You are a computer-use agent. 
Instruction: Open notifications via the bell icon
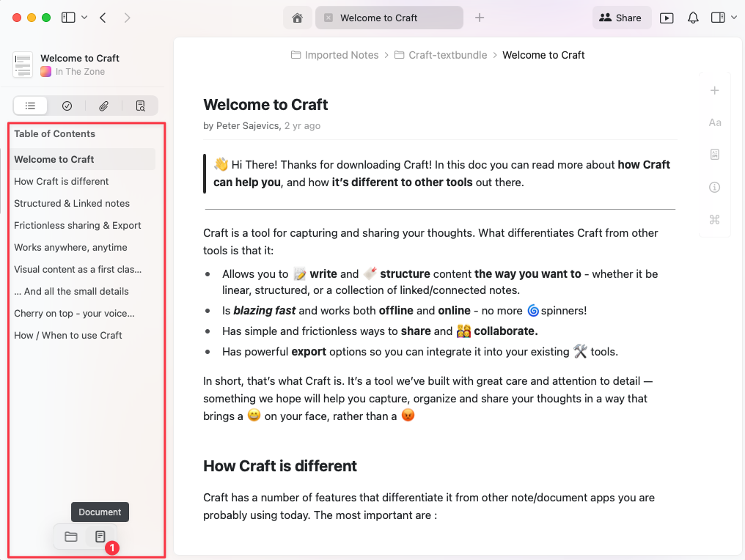(x=693, y=17)
